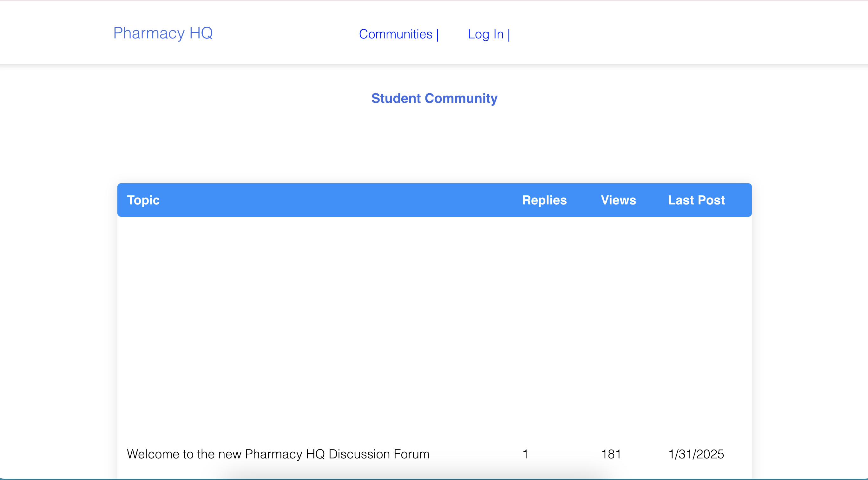
Task: Click the HQ letters in the site logo
Action: coord(201,33)
